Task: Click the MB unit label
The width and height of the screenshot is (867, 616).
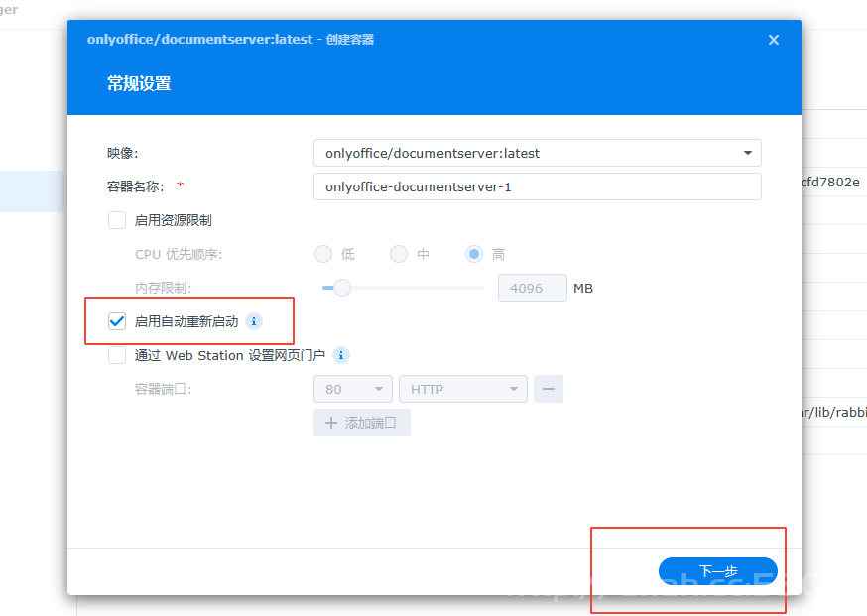Action: coord(583,288)
